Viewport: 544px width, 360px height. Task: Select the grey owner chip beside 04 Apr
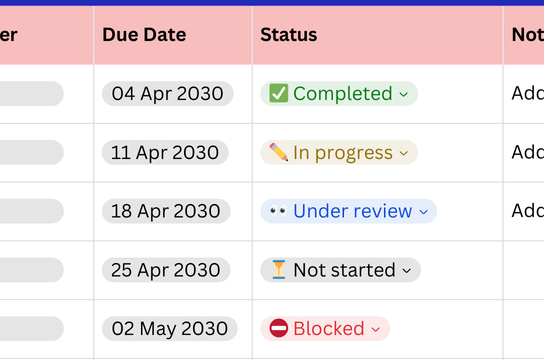[x=32, y=94]
